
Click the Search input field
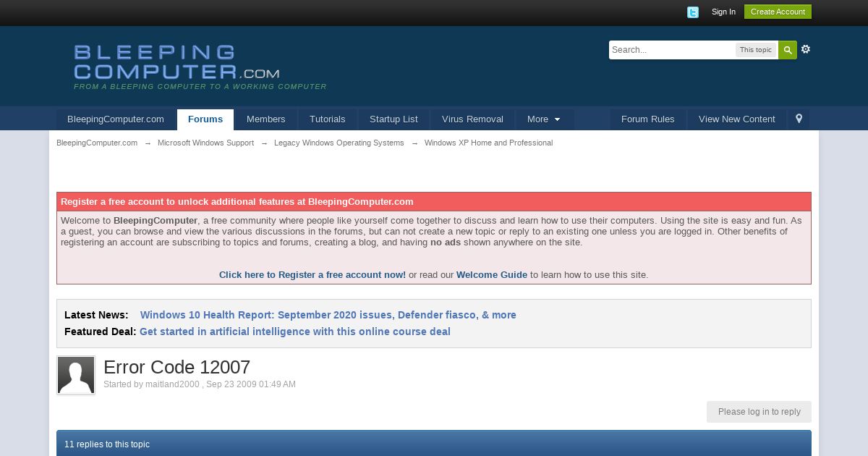672,50
